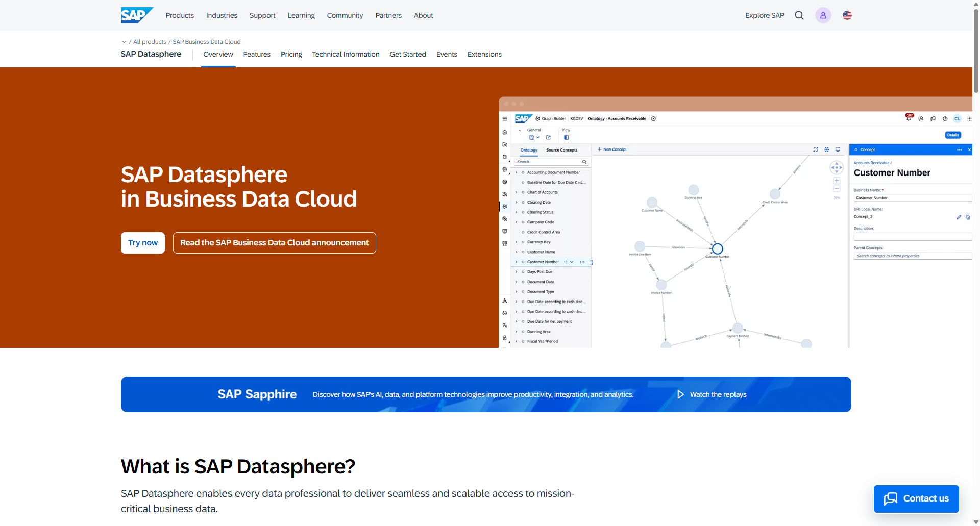This screenshot has height=526, width=980.
Task: Click the CL user avatar in Graph Builder
Action: point(957,119)
